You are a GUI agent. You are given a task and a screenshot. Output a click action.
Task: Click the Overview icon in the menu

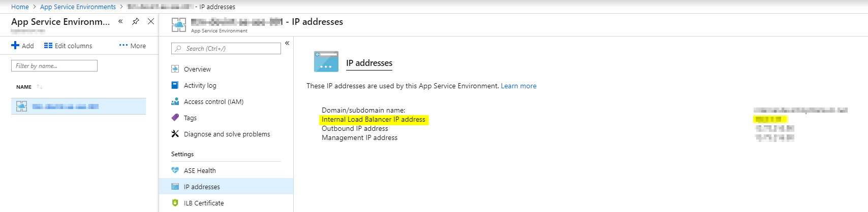click(175, 69)
